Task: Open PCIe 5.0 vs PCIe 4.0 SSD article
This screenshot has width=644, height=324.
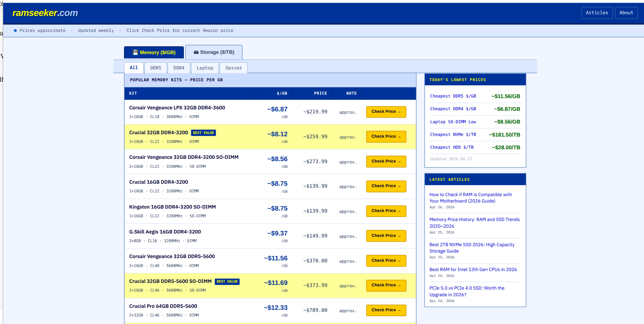Action: [x=467, y=291]
